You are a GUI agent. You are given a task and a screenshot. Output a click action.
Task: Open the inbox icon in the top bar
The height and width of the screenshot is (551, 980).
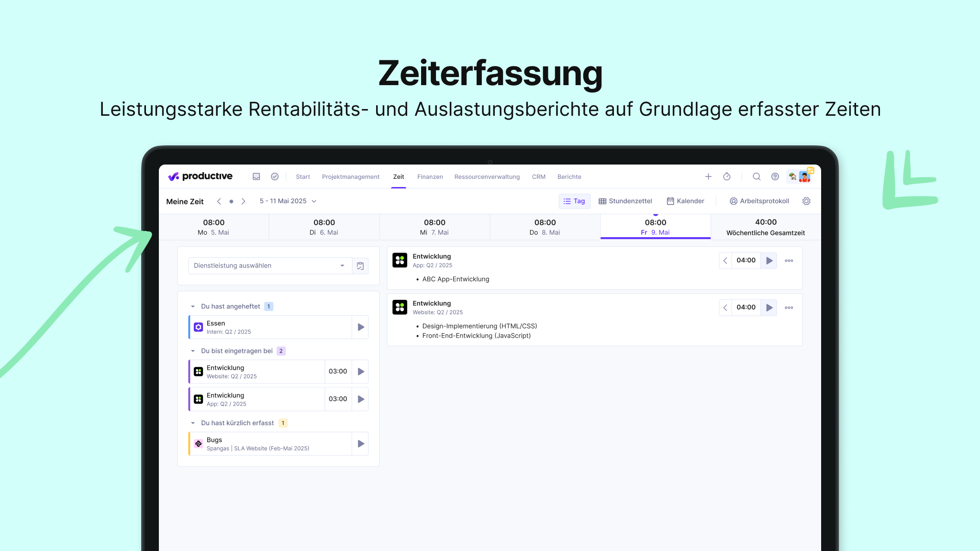click(x=256, y=176)
